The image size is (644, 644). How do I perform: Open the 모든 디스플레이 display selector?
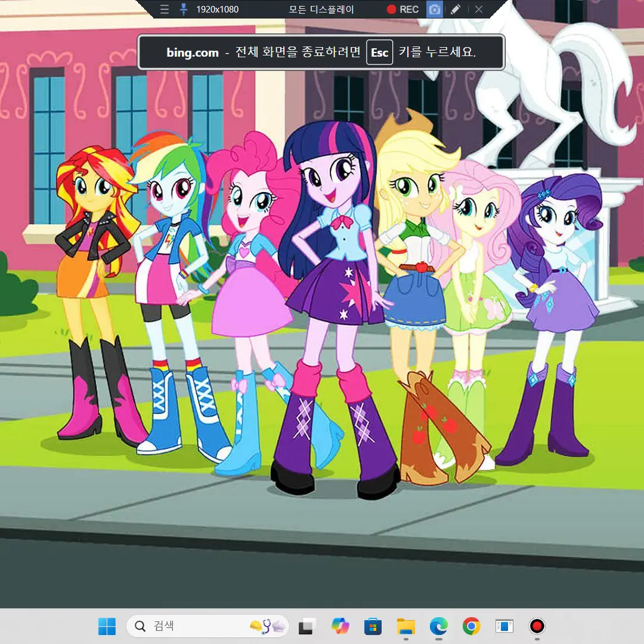[321, 10]
